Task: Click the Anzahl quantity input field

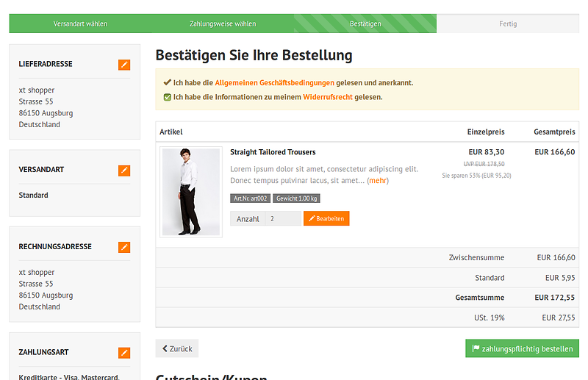Action: [283, 219]
